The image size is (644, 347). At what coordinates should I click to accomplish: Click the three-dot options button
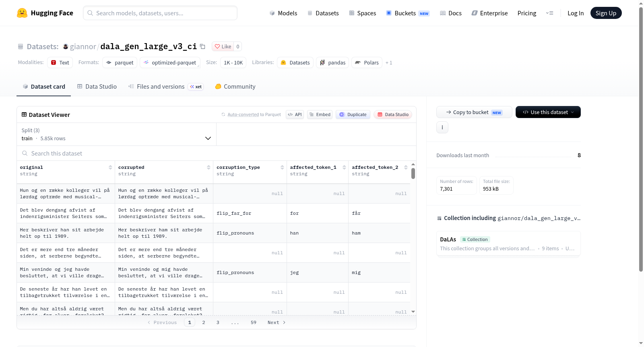click(x=442, y=127)
